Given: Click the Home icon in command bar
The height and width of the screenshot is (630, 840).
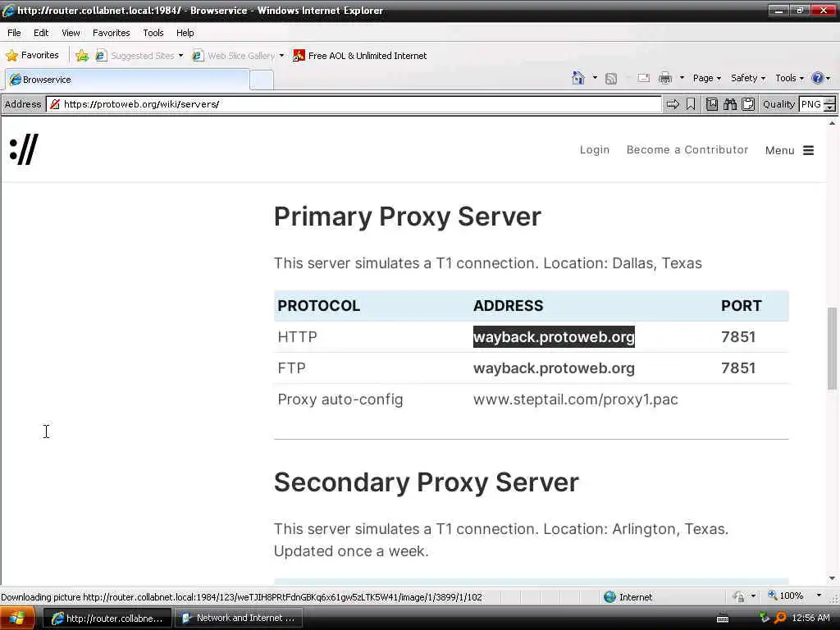Looking at the screenshot, I should [578, 78].
